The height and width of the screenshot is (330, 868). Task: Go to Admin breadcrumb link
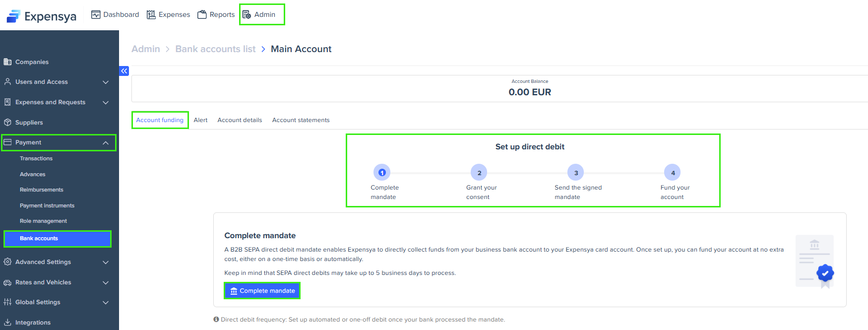pos(146,49)
